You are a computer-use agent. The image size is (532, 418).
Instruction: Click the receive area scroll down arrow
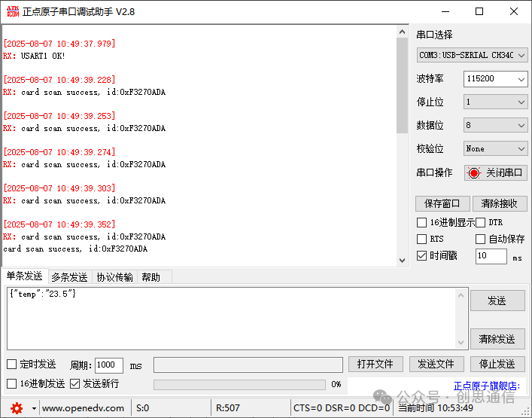tap(403, 261)
